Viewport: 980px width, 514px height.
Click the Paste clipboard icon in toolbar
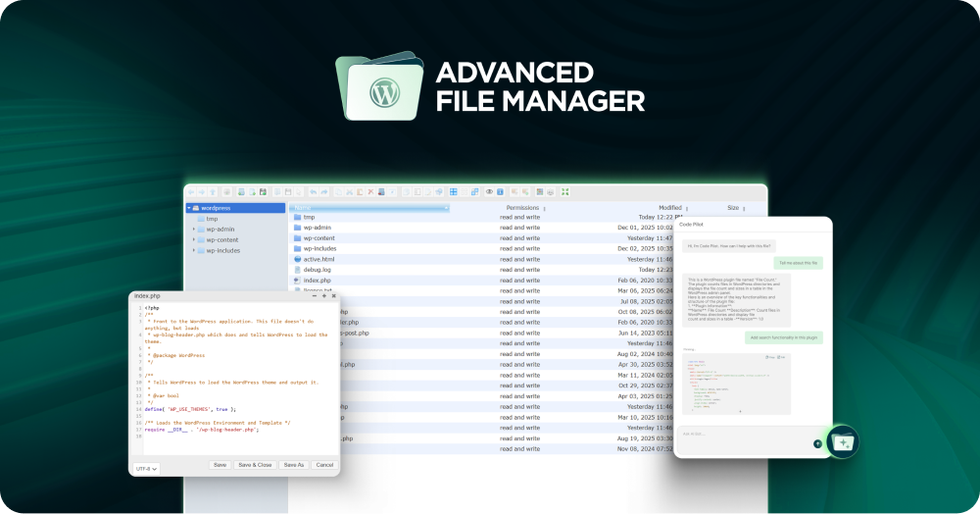tap(360, 192)
